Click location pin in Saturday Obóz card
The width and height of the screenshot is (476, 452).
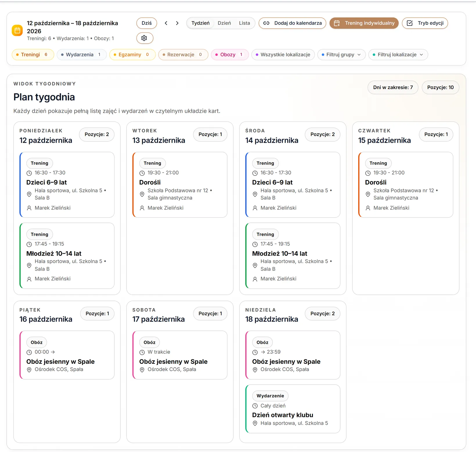142,370
